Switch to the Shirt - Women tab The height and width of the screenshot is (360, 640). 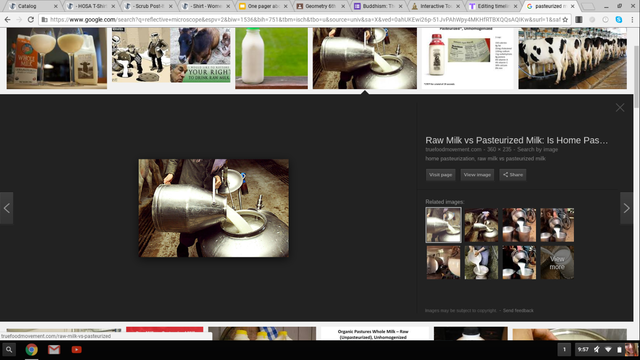coord(206,6)
